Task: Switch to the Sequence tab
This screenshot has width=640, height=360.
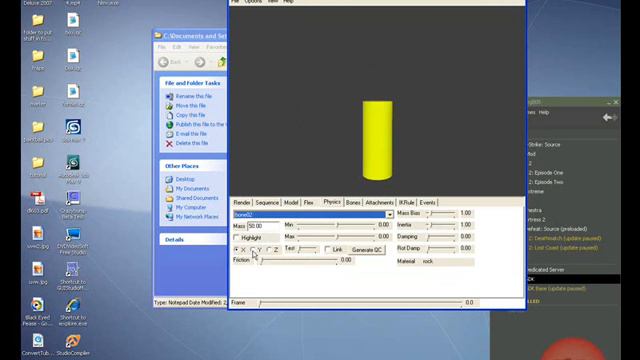Action: [267, 203]
